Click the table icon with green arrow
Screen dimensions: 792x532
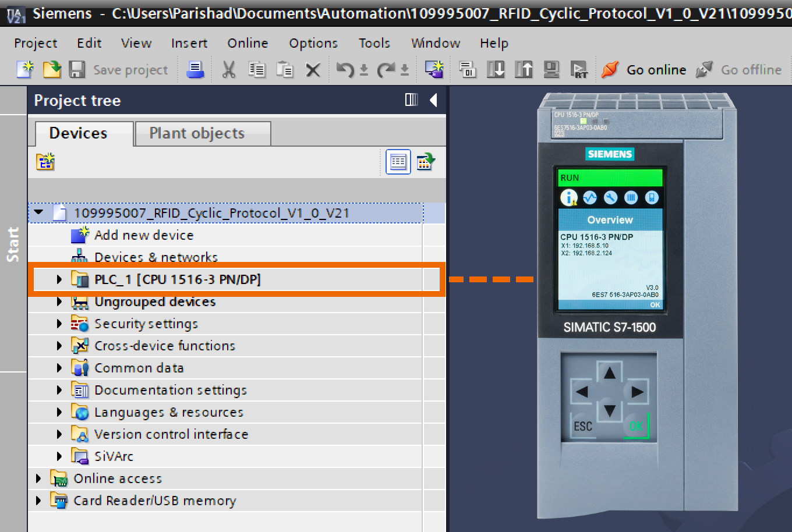point(426,162)
